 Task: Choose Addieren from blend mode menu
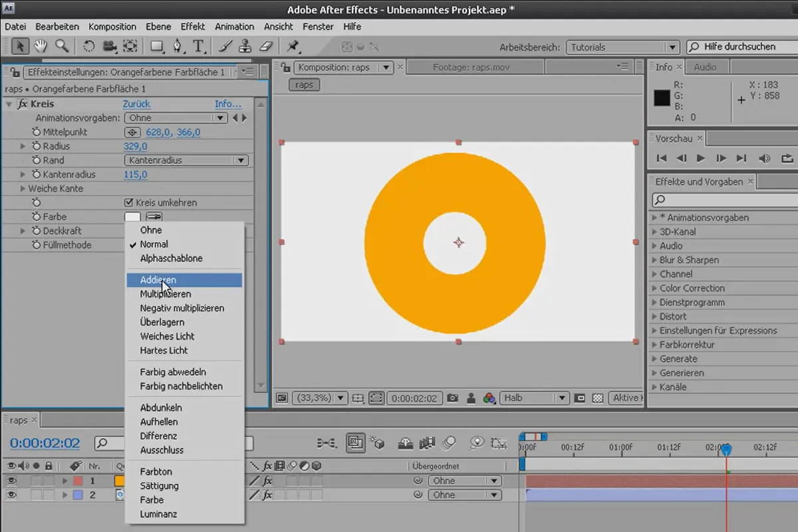[x=184, y=280]
